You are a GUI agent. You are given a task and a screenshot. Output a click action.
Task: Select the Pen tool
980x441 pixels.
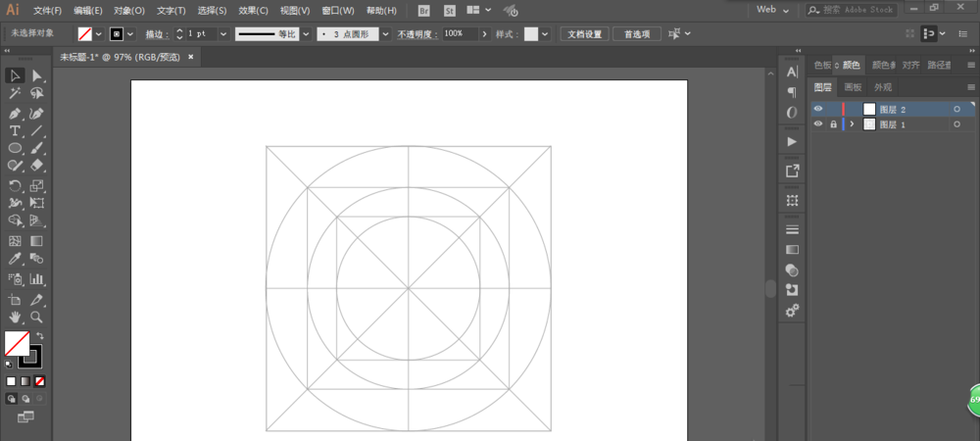pos(15,113)
